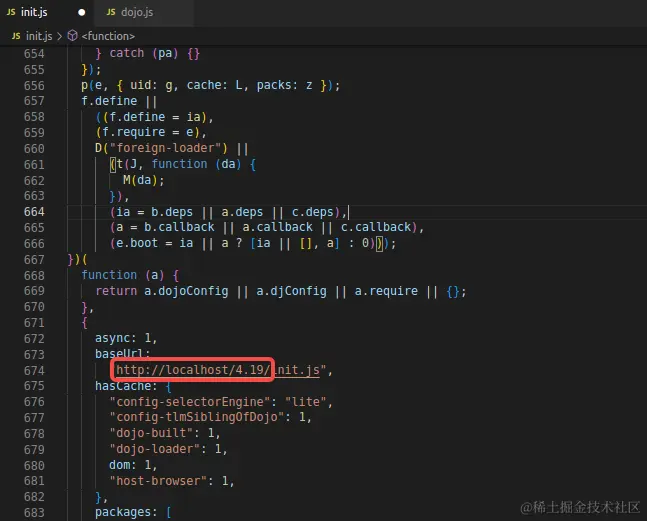The width and height of the screenshot is (647, 521).
Task: Click "config-selectorEngine" string on line 676
Action: pyautogui.click(x=190, y=402)
